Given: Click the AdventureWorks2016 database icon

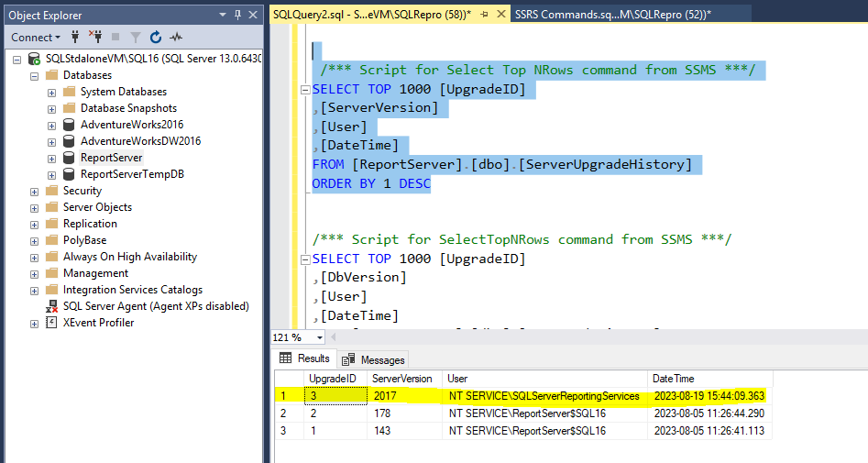Looking at the screenshot, I should [x=69, y=125].
